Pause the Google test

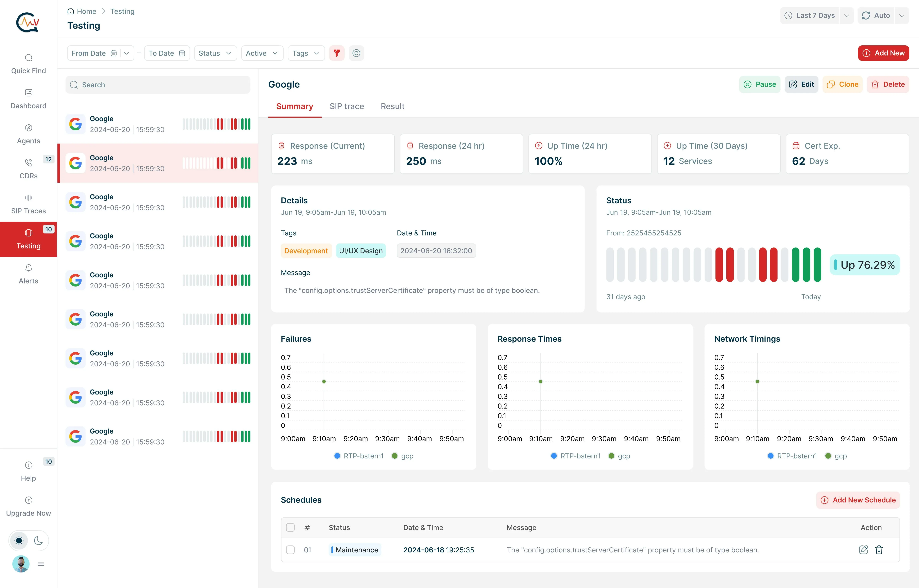(x=759, y=84)
